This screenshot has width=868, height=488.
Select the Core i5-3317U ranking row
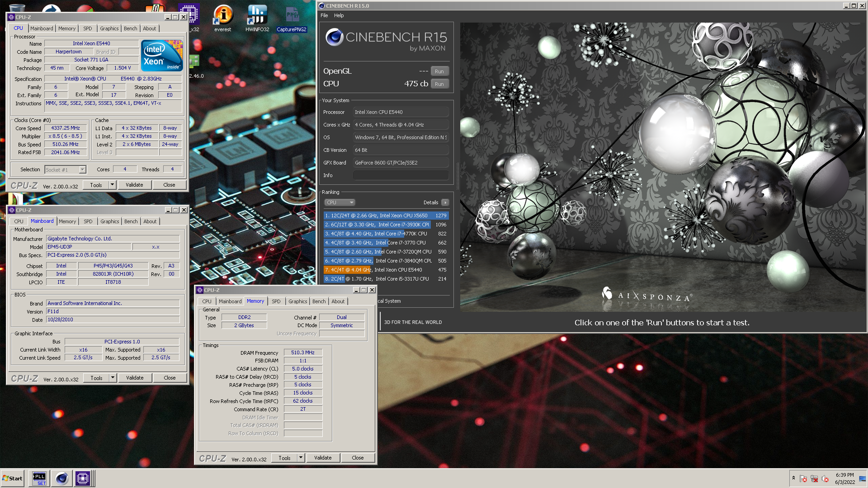386,279
